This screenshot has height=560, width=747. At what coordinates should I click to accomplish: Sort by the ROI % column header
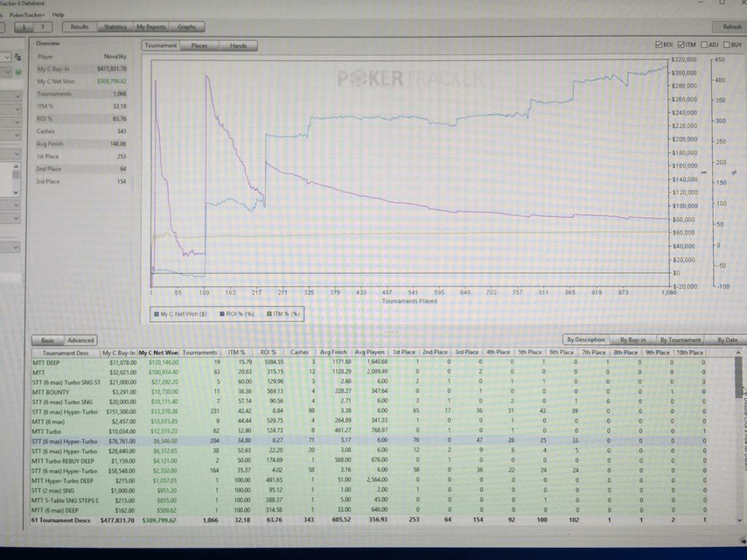(269, 353)
